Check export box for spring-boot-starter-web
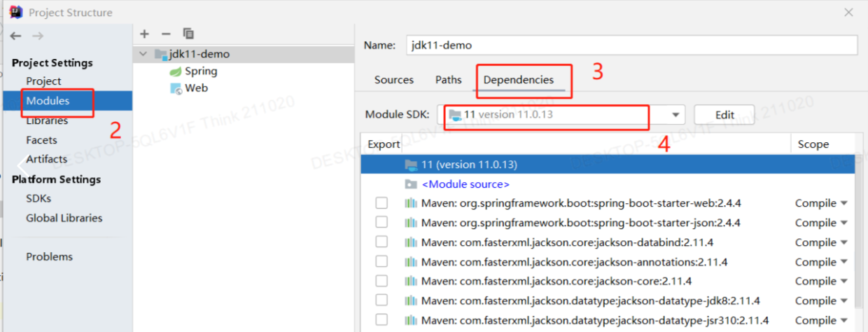Image resolution: width=868 pixels, height=332 pixels. [381, 203]
